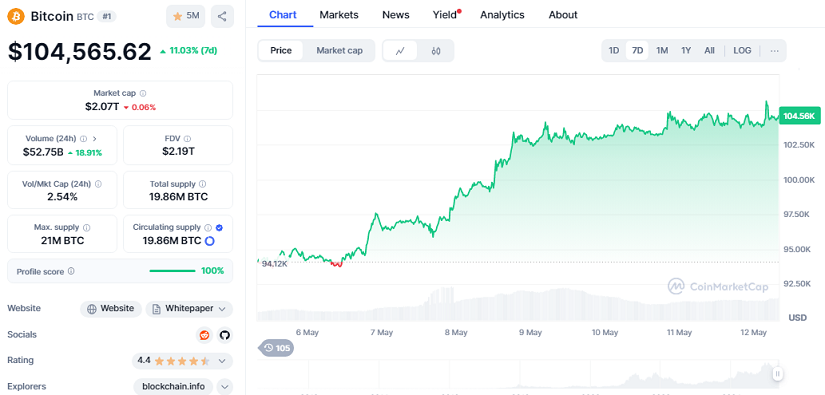Set chart range to All

click(x=709, y=50)
